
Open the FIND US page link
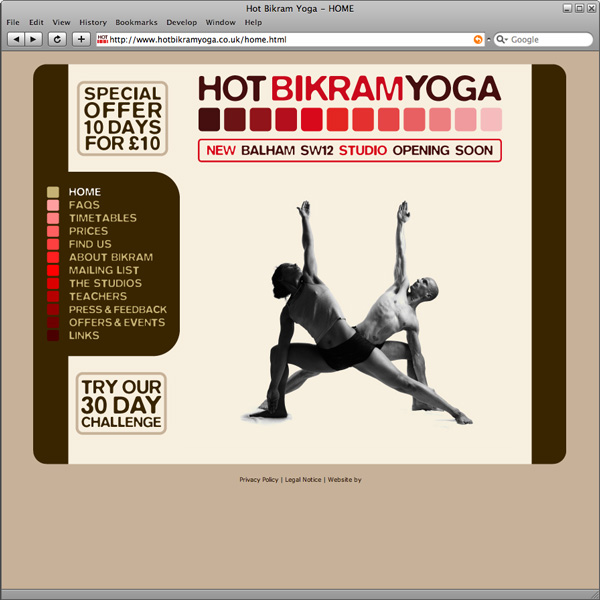click(x=90, y=244)
